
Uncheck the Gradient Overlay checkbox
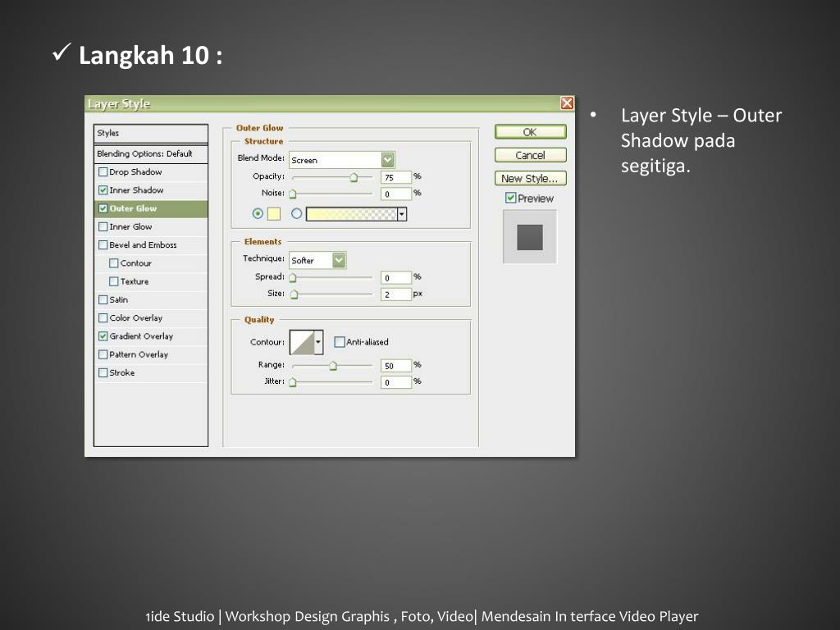[103, 336]
